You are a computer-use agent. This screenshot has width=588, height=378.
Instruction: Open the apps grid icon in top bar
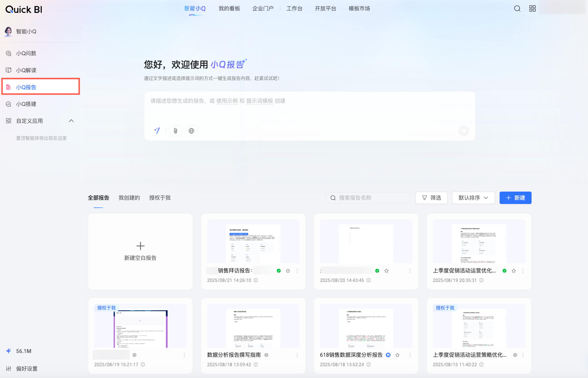[532, 9]
